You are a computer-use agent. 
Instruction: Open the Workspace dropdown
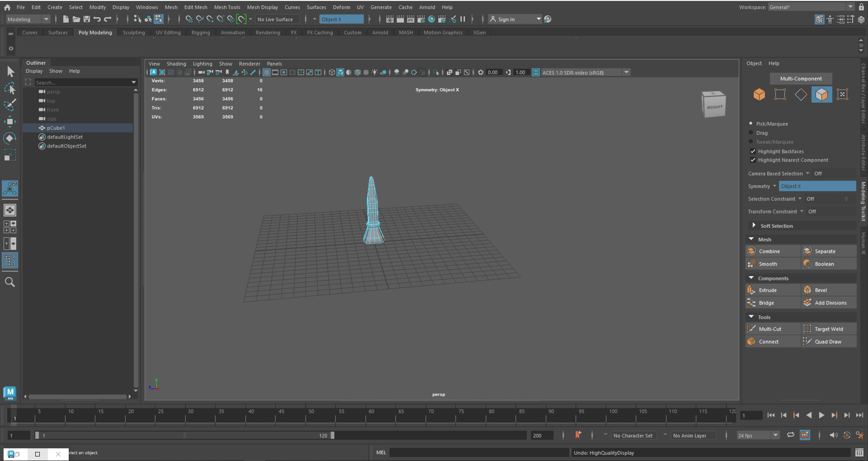point(851,6)
